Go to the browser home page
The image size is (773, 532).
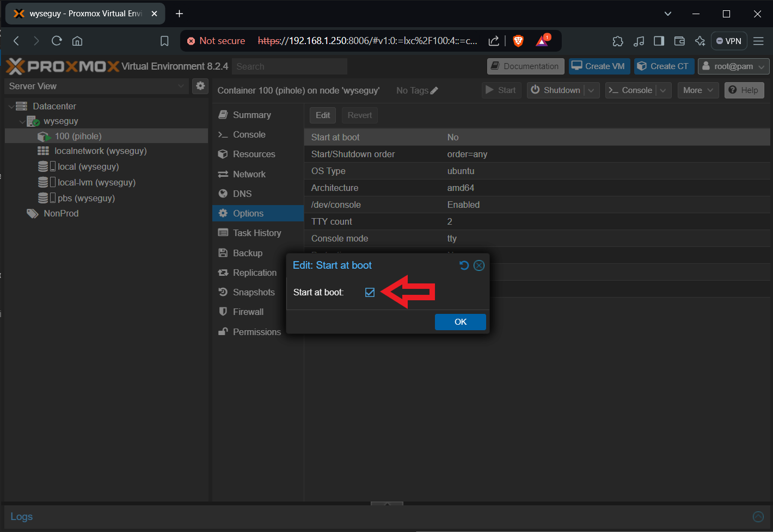[x=77, y=41]
